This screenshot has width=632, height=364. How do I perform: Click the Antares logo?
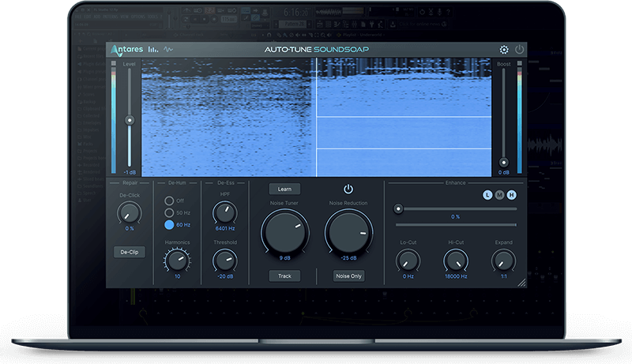click(x=127, y=50)
